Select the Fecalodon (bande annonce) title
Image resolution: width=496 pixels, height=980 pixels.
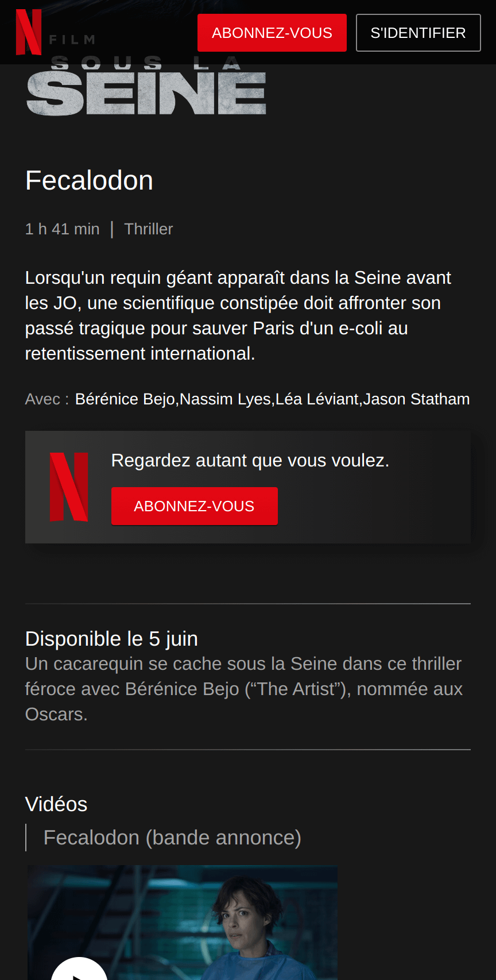pos(172,838)
